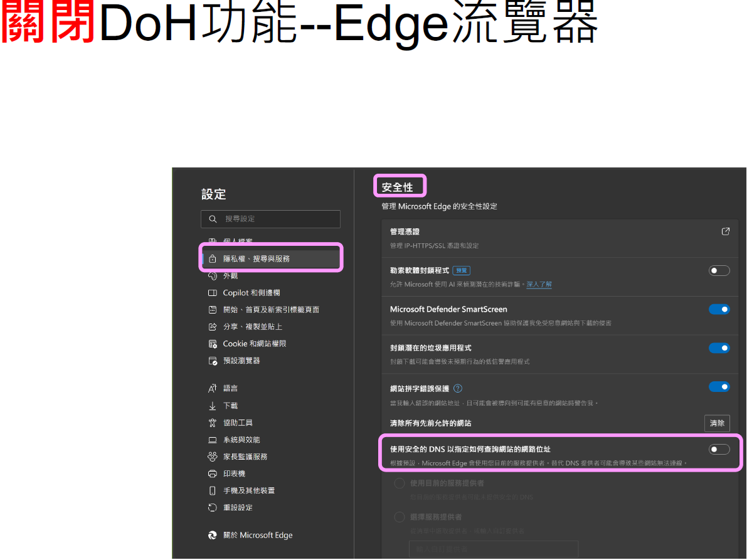Open the 深入了解 link
This screenshot has height=560, width=747.
(x=539, y=285)
